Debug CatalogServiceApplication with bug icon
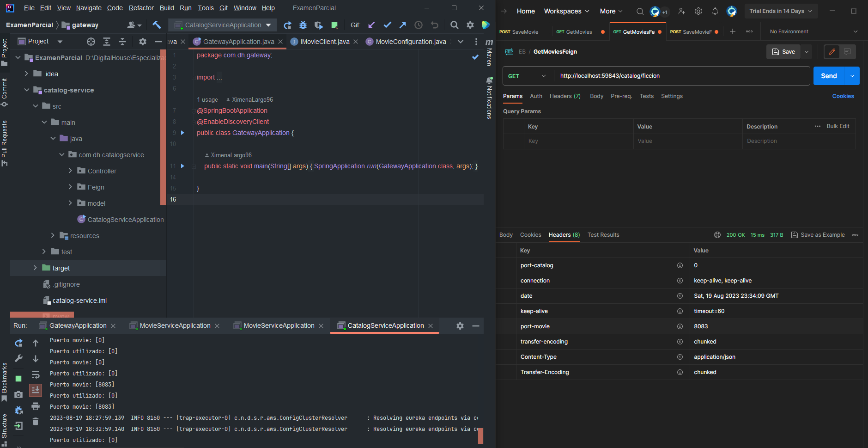868x448 pixels. click(303, 25)
